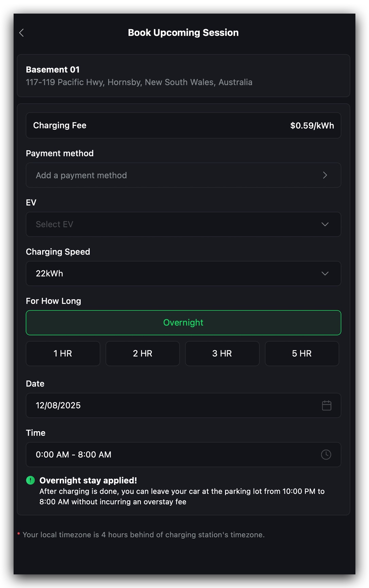This screenshot has width=369, height=588.
Task: Click the Basement 01 location card
Action: [183, 76]
